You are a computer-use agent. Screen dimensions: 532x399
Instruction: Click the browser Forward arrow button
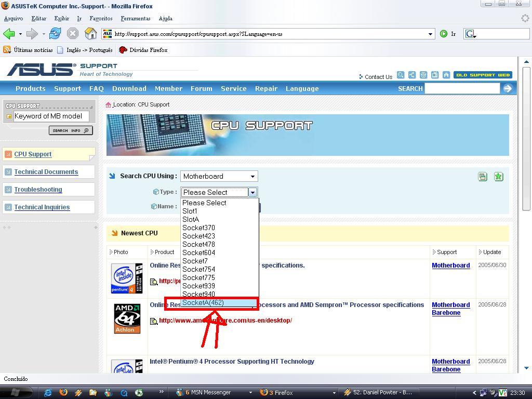[x=32, y=34]
